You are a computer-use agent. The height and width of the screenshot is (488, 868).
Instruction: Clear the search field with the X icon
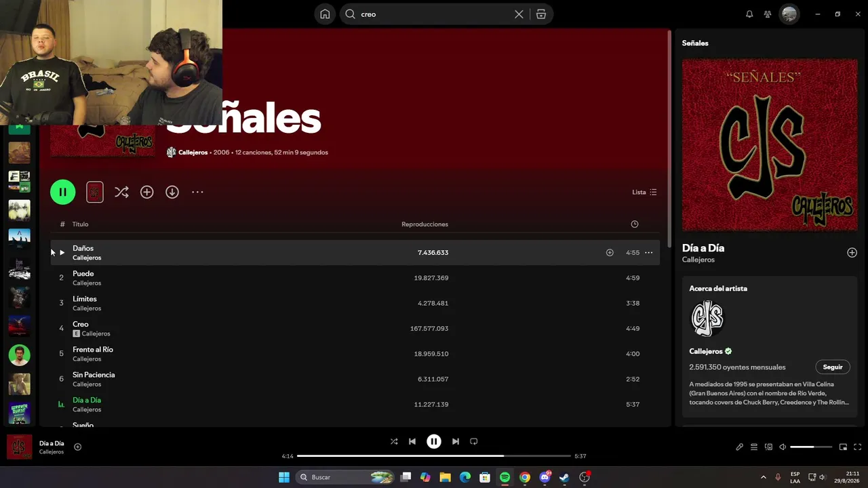pos(519,14)
